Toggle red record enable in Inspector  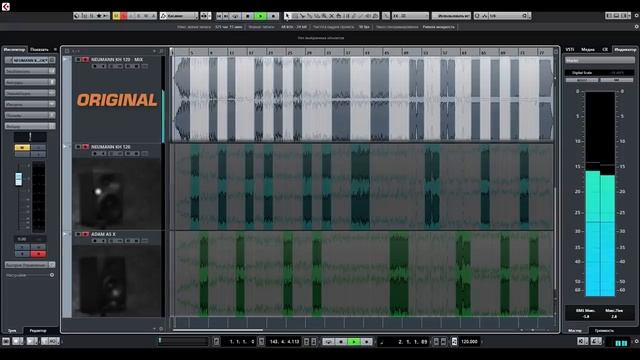pyautogui.click(x=38, y=254)
